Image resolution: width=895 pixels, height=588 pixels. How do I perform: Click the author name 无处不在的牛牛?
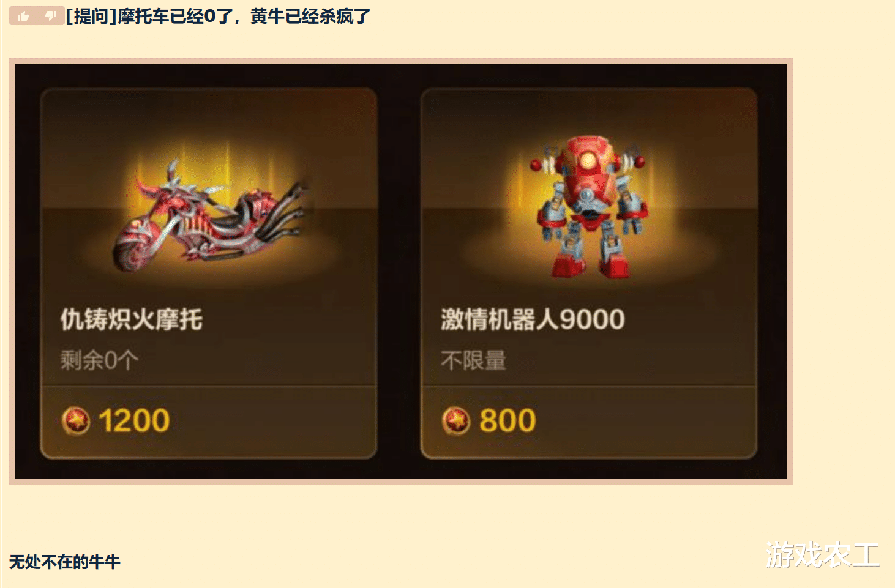click(x=65, y=562)
